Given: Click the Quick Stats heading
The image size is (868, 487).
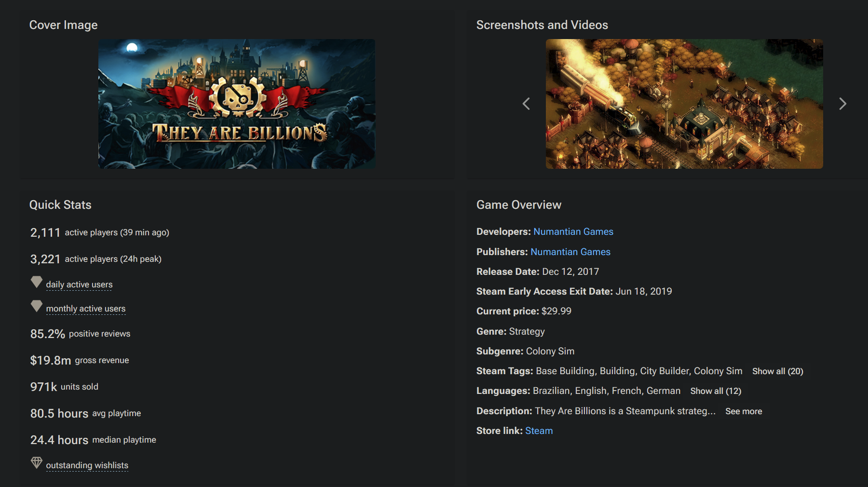Looking at the screenshot, I should coord(60,205).
